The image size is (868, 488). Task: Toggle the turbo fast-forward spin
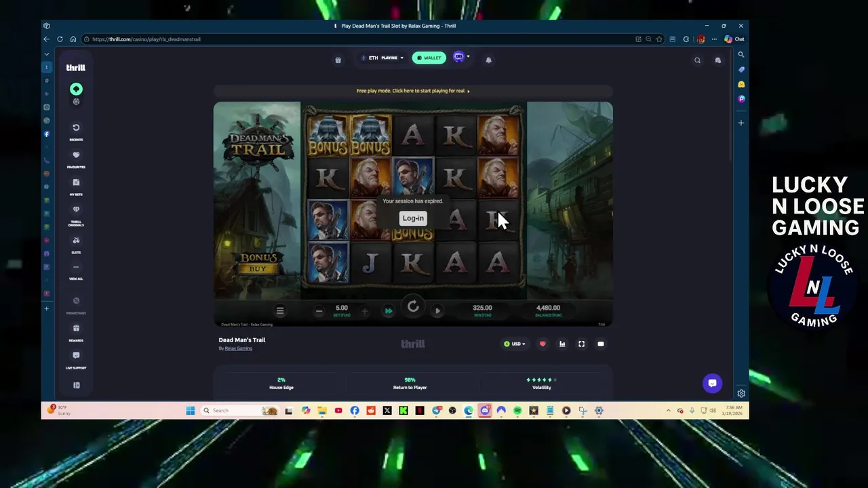point(389,311)
